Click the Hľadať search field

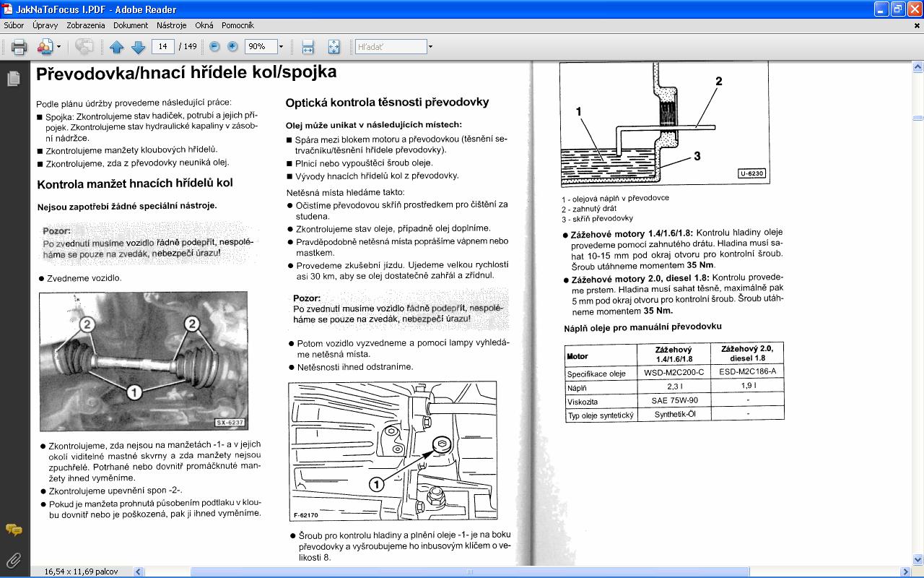391,46
